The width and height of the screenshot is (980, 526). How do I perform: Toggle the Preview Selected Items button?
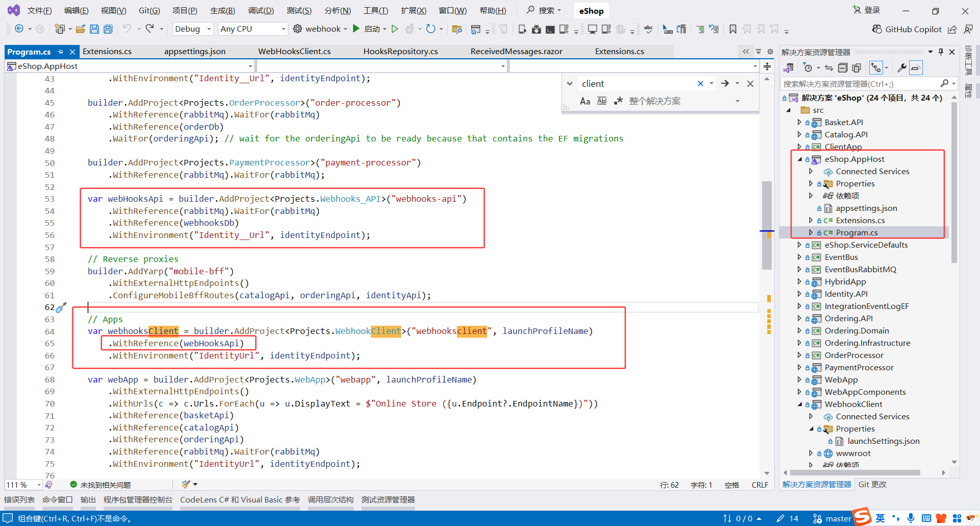pos(916,68)
